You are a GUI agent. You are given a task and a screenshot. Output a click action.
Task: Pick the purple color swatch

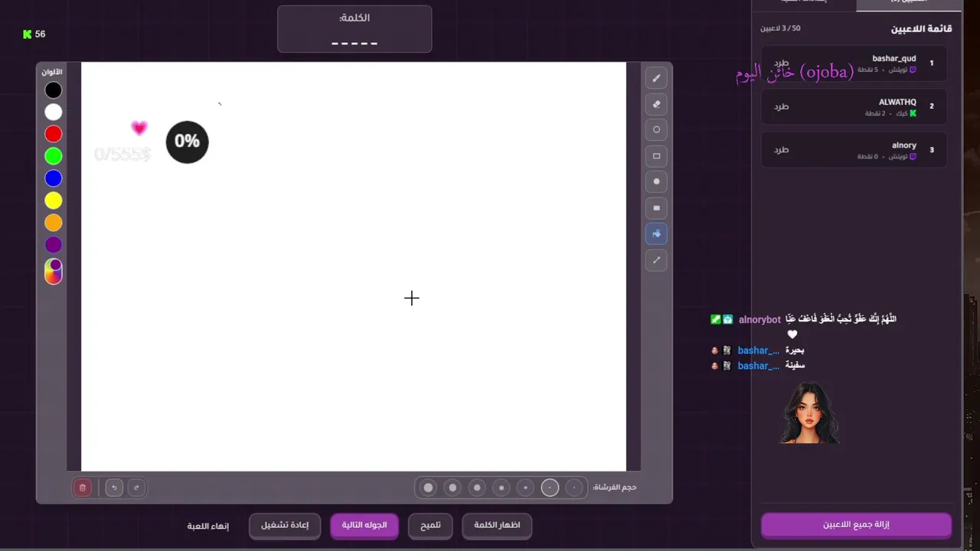coord(53,245)
